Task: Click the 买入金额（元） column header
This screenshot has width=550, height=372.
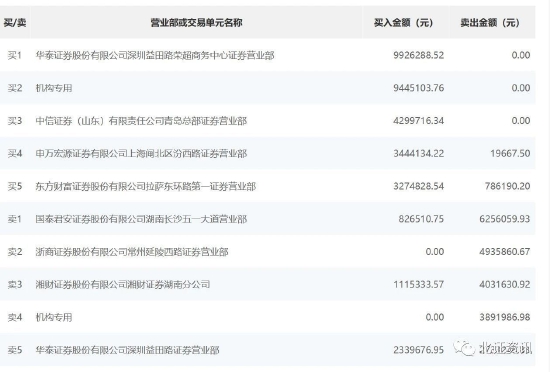Action: (403, 23)
